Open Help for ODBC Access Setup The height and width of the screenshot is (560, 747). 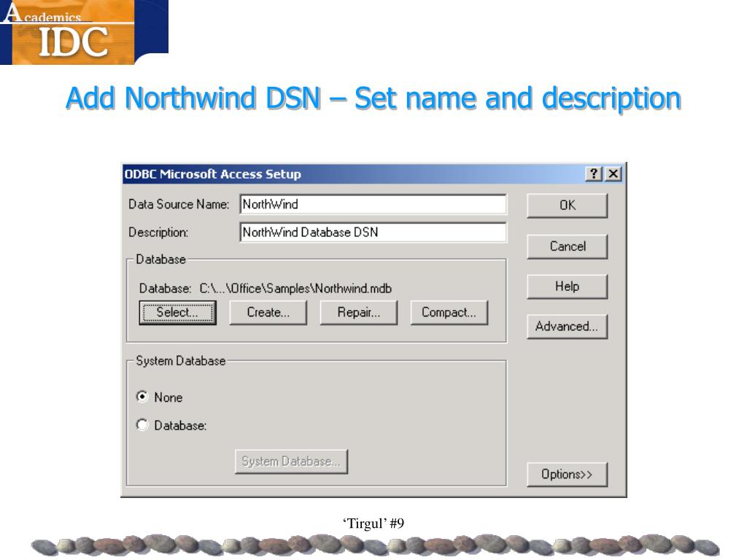567,287
